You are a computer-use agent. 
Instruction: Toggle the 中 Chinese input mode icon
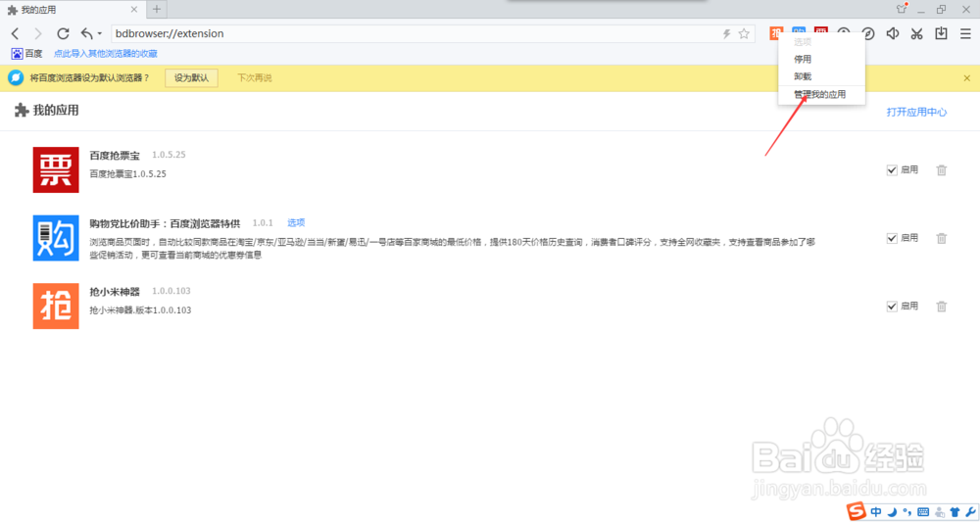tap(876, 512)
